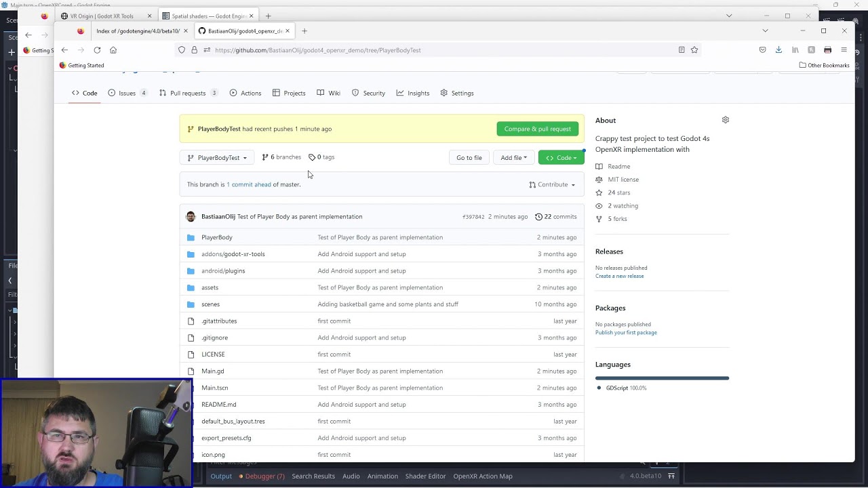Screen dimensions: 868x488
Task: Click the GDScript language entry
Action: click(x=622, y=388)
